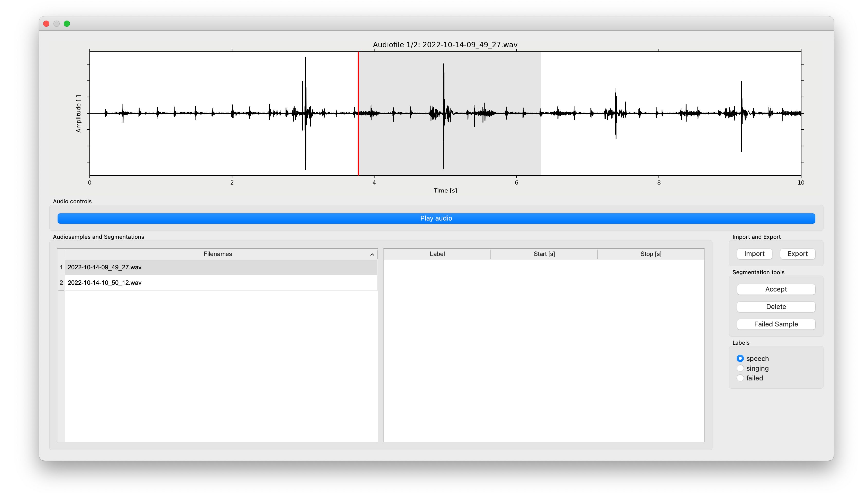This screenshot has height=493, width=868.
Task: Select the speech label radio button
Action: (740, 358)
